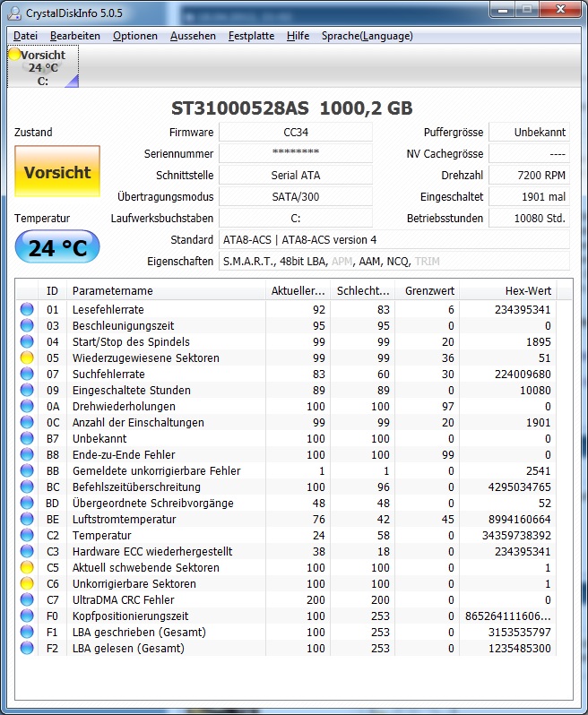Click the Standard field ATA8-ACS

click(394, 239)
